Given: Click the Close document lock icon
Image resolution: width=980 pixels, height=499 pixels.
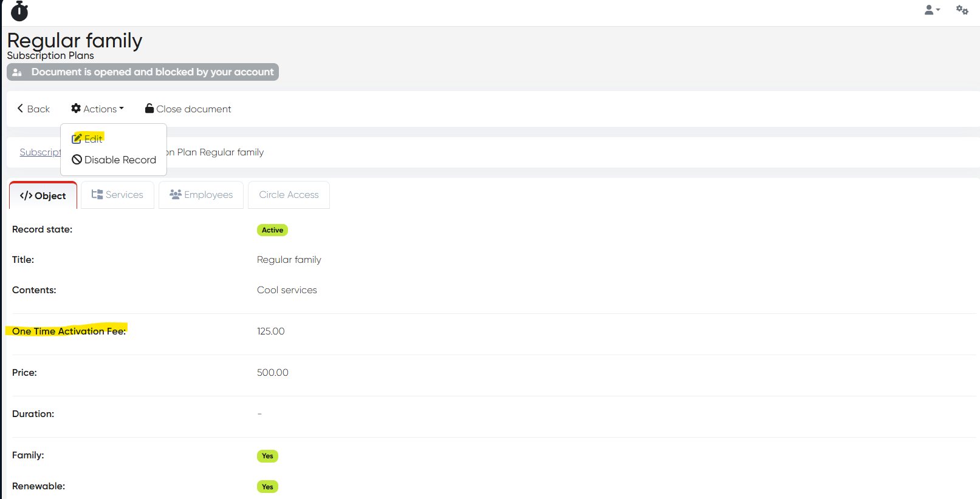Looking at the screenshot, I should [x=149, y=109].
